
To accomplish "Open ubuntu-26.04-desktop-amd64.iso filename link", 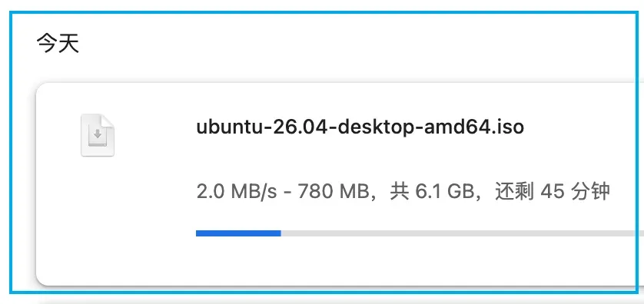I will coord(360,127).
